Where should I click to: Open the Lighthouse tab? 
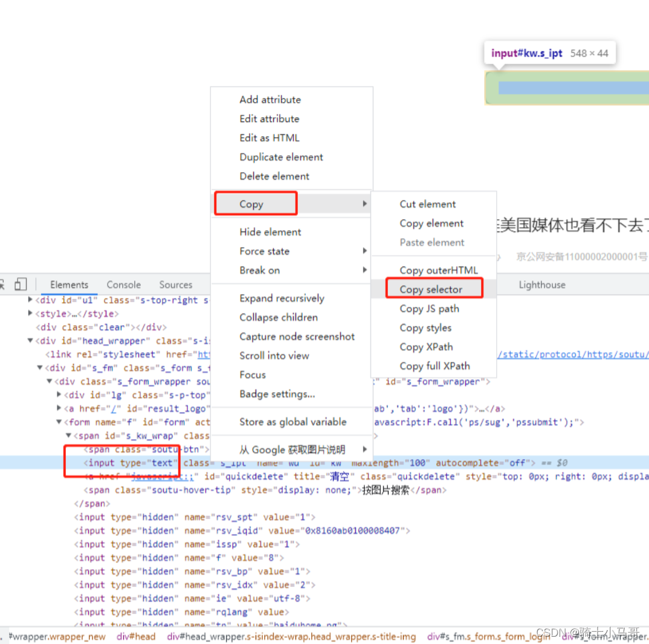click(x=541, y=285)
